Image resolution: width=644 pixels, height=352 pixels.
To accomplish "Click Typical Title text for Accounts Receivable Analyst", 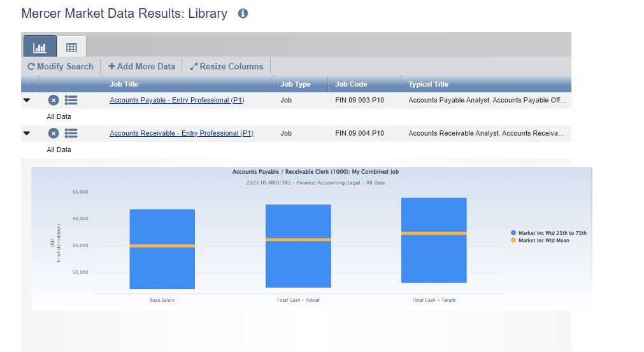I will pos(486,133).
